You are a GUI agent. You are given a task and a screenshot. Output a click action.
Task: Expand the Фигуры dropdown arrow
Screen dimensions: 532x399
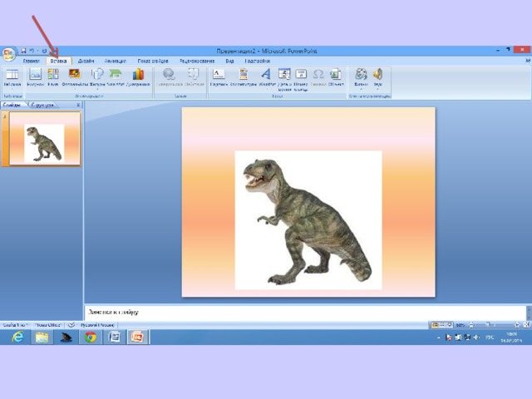tap(97, 90)
